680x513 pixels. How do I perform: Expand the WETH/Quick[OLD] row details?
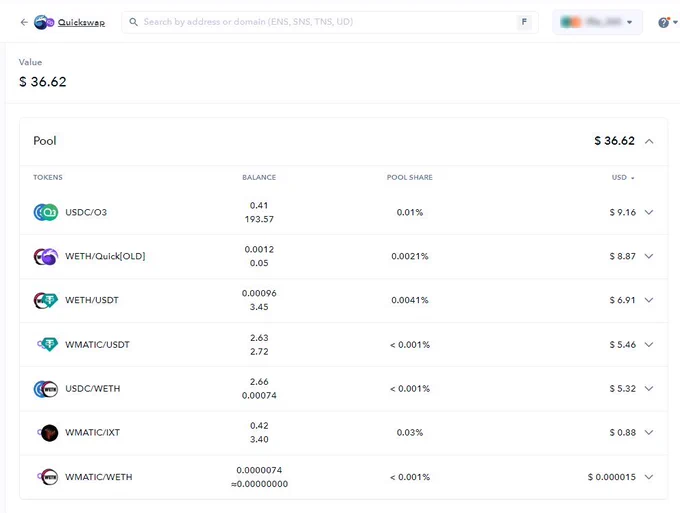[649, 256]
